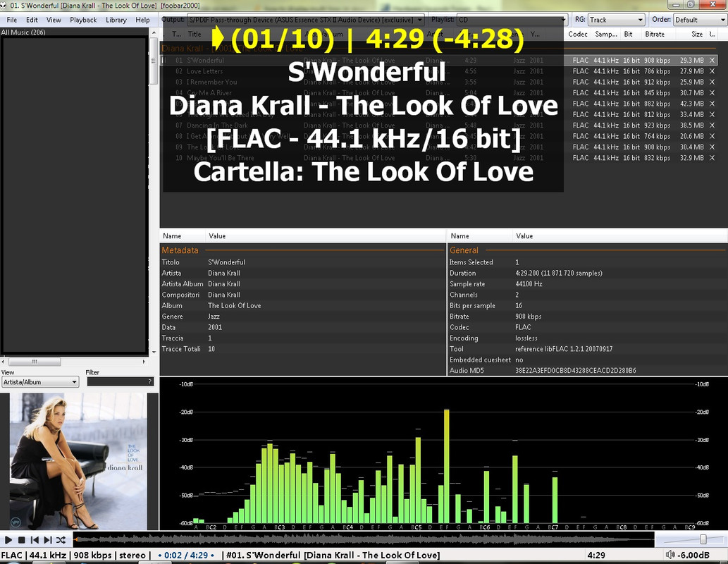This screenshot has width=728, height=564.
Task: Open the Edit menu
Action: click(32, 20)
